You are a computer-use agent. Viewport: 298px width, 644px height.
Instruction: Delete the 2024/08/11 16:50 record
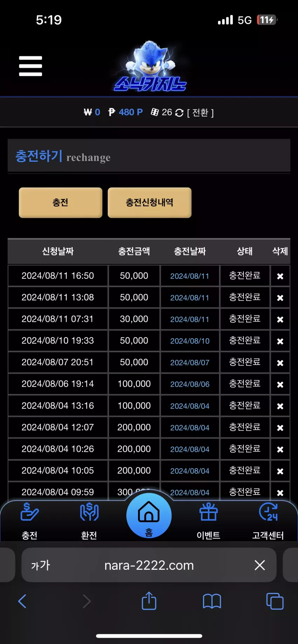coord(280,276)
